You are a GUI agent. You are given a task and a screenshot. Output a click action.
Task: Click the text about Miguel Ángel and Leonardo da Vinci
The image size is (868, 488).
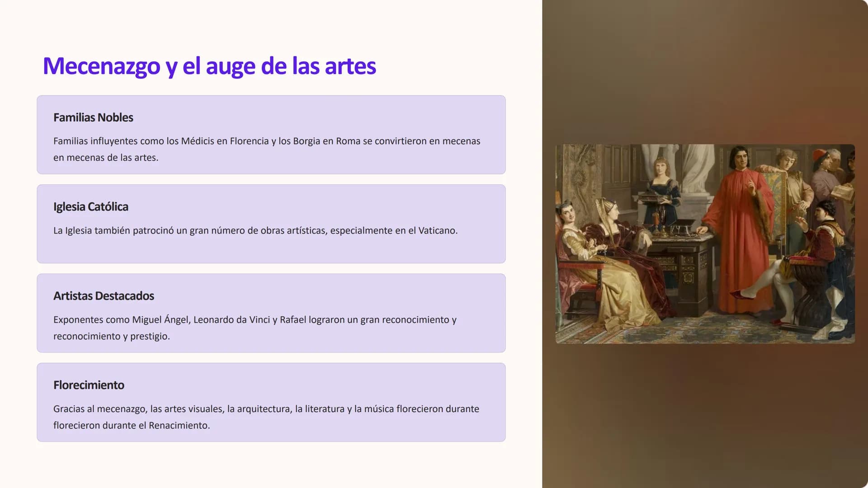point(255,328)
